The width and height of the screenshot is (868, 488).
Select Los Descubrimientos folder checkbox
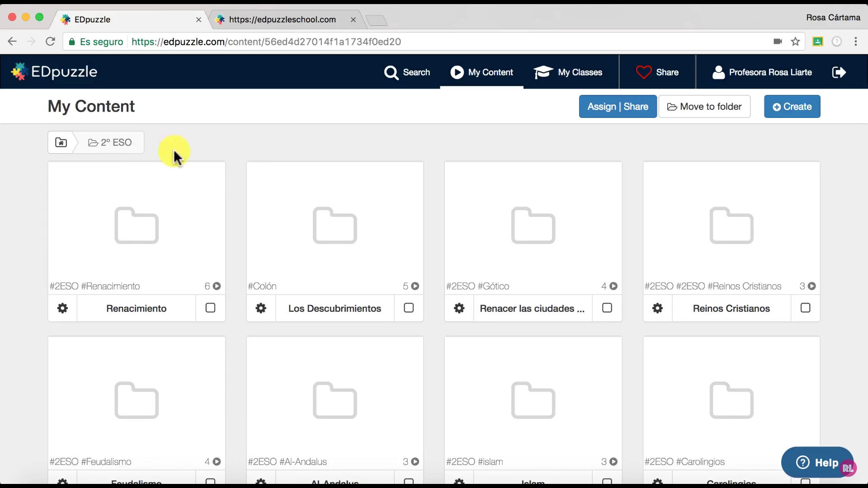click(409, 308)
